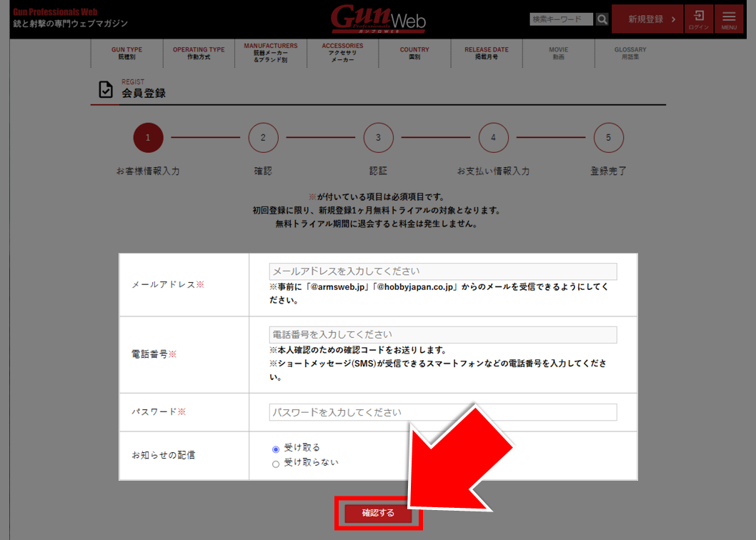The width and height of the screenshot is (756, 540).
Task: Expand the MANUFACTURERS menu
Action: tap(270, 54)
